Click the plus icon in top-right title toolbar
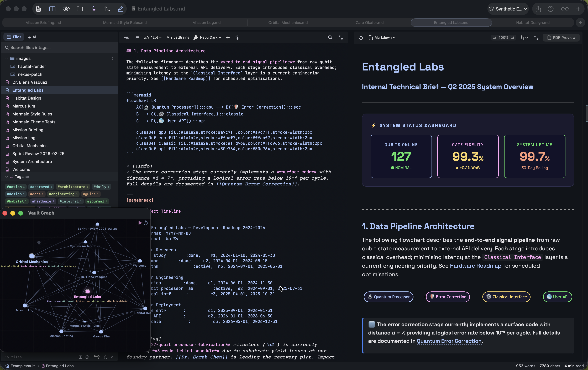588x370 pixels. 578,9
